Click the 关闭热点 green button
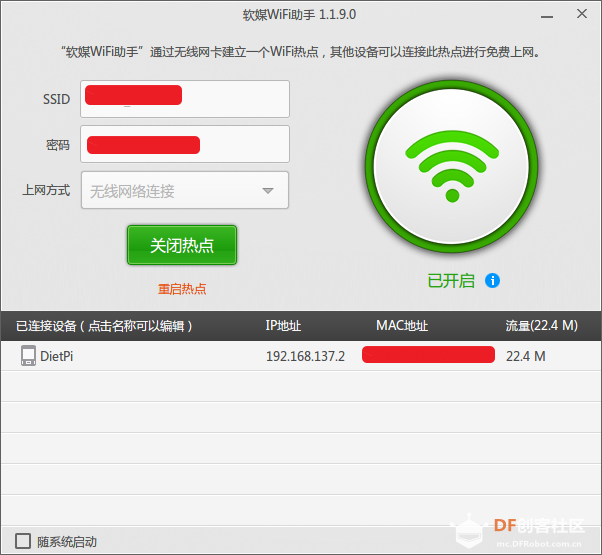This screenshot has width=602, height=555. (182, 245)
